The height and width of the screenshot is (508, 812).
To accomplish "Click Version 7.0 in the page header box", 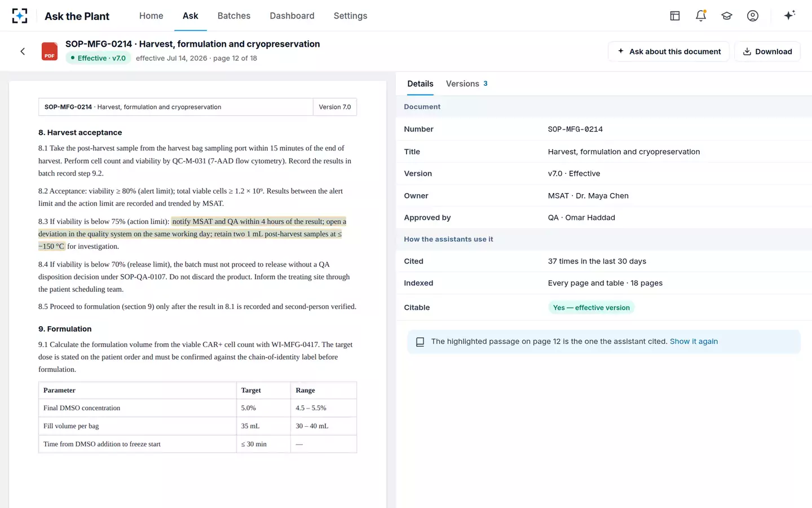I will (335, 107).
